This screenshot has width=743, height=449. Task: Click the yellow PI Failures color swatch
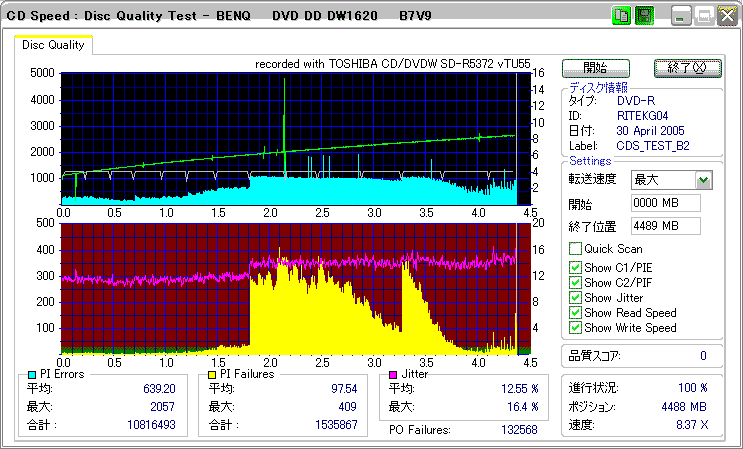coord(212,375)
